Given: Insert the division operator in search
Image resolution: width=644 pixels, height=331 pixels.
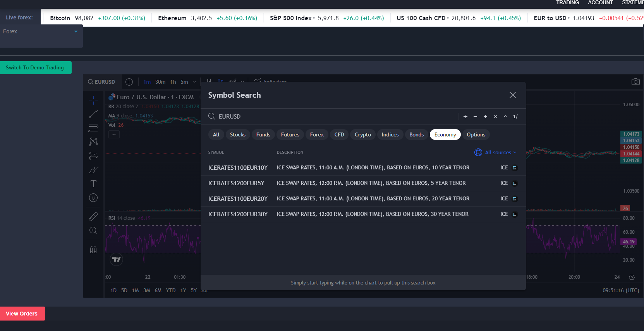Looking at the screenshot, I should [x=465, y=116].
